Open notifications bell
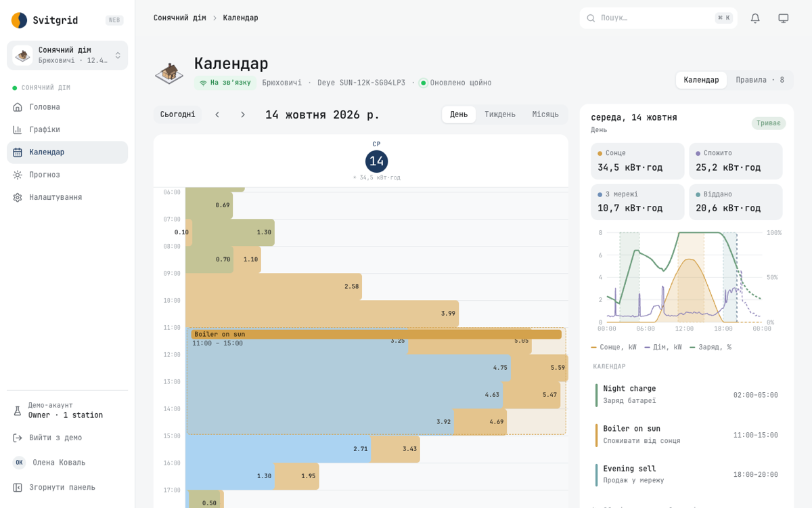 [755, 18]
